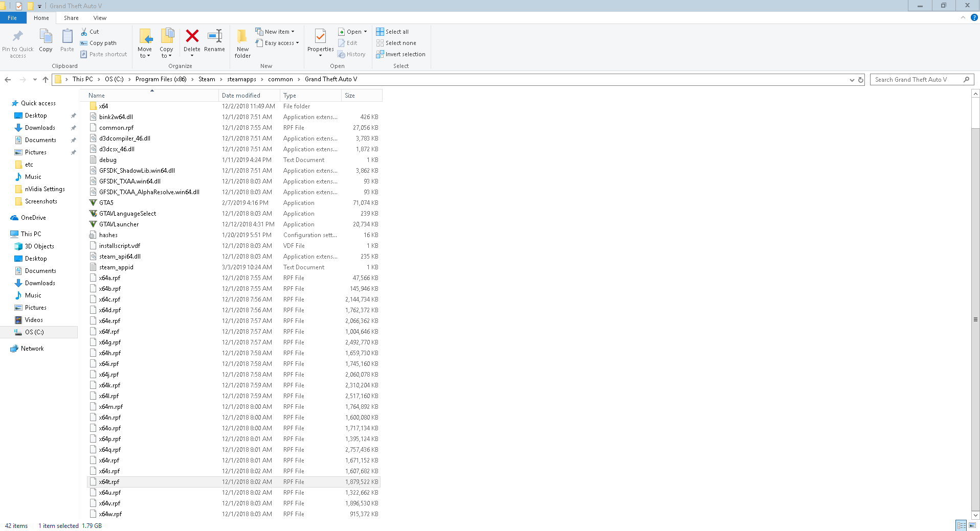Open the Open dropdown in ribbon
This screenshot has height=531, width=980.
click(352, 32)
